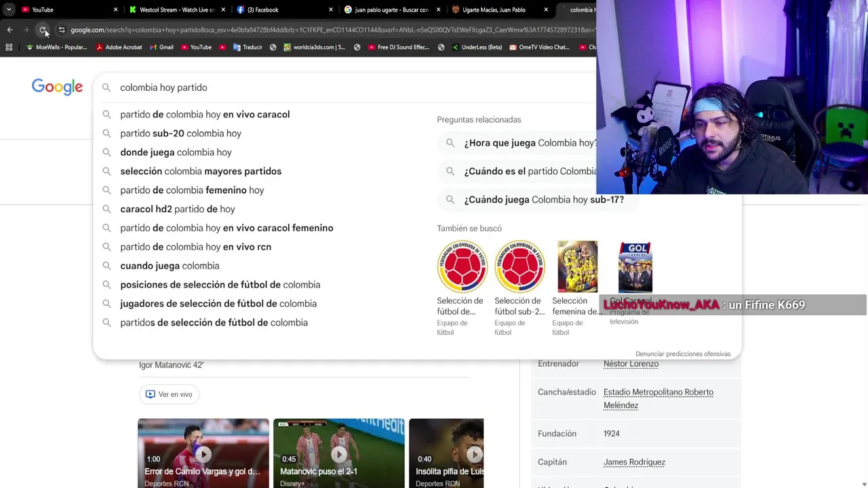Image resolution: width=868 pixels, height=488 pixels.
Task: Open the OmeTV Video Chat bookmark
Action: [x=539, y=47]
